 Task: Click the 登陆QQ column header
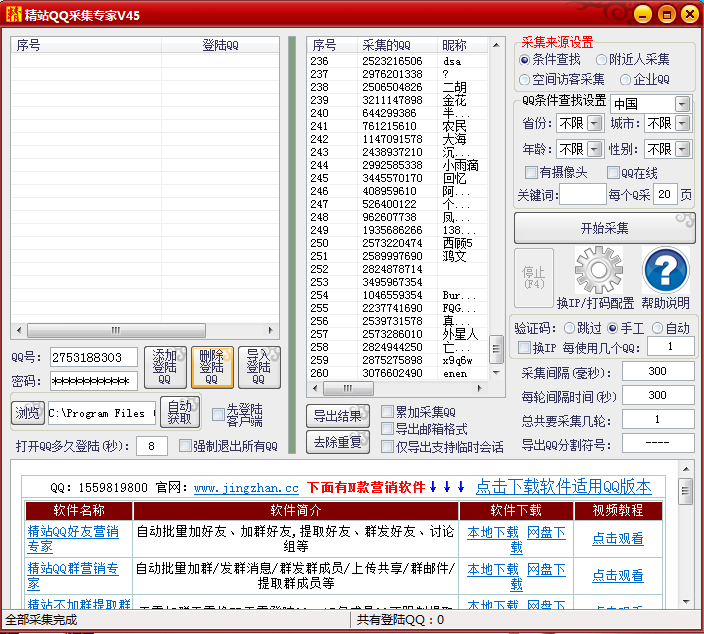coord(220,45)
